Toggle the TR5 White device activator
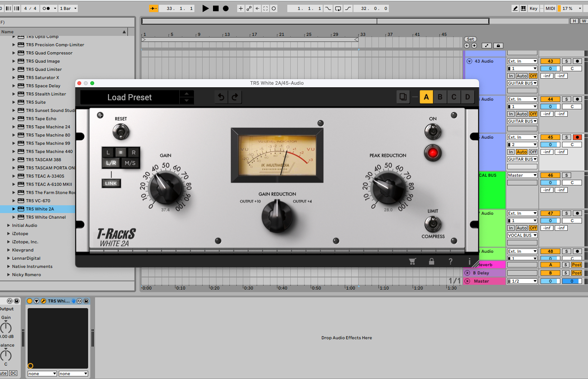This screenshot has width=588, height=379. coord(29,301)
